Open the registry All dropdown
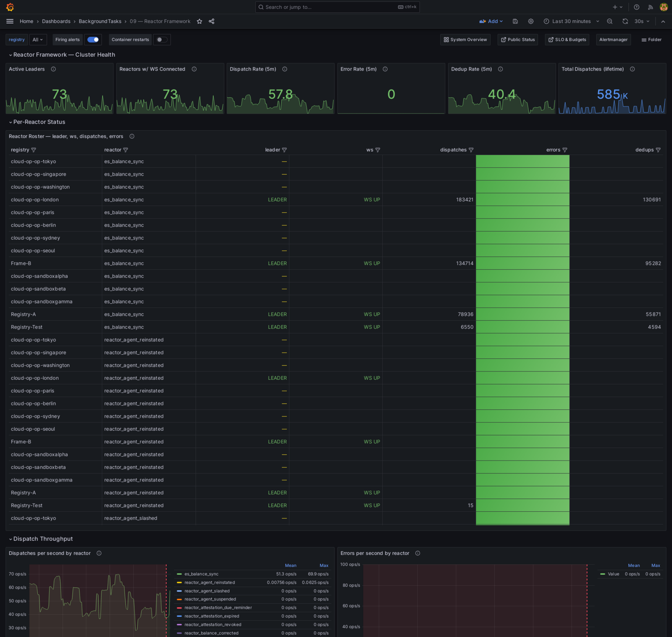 tap(38, 40)
